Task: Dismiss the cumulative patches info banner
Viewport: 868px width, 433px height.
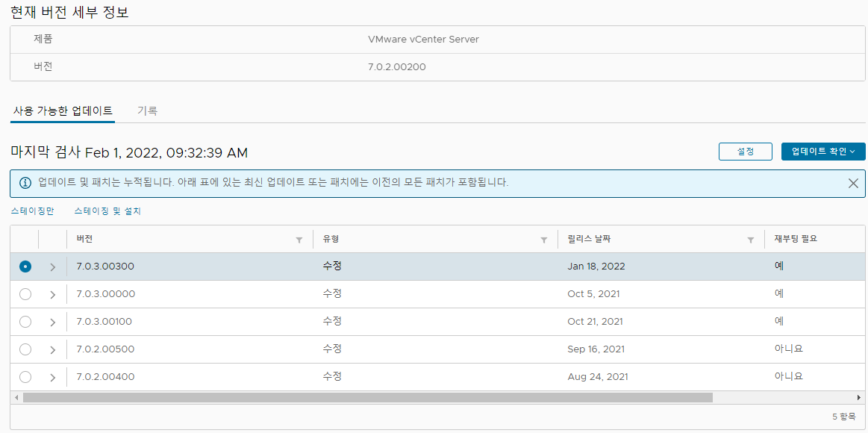Action: pyautogui.click(x=853, y=183)
